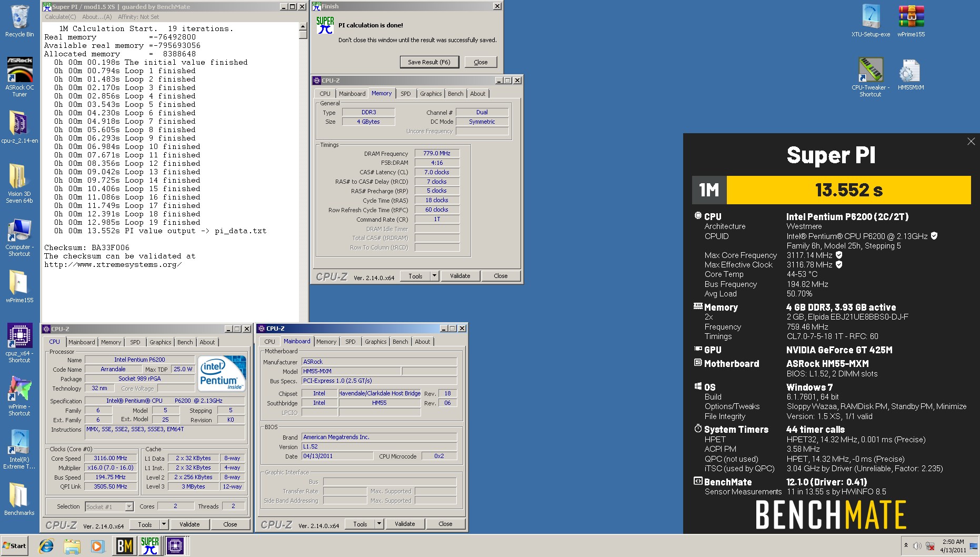Minimize the Super PI window
This screenshot has height=557, width=980.
click(x=283, y=7)
